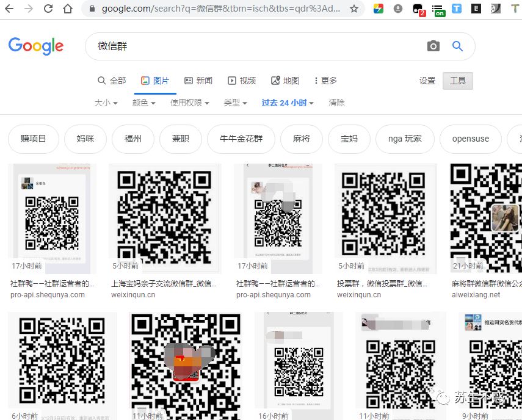Viewport: 522px width, 420px height.
Task: Expand the 类型 type dropdown
Action: [x=236, y=103]
